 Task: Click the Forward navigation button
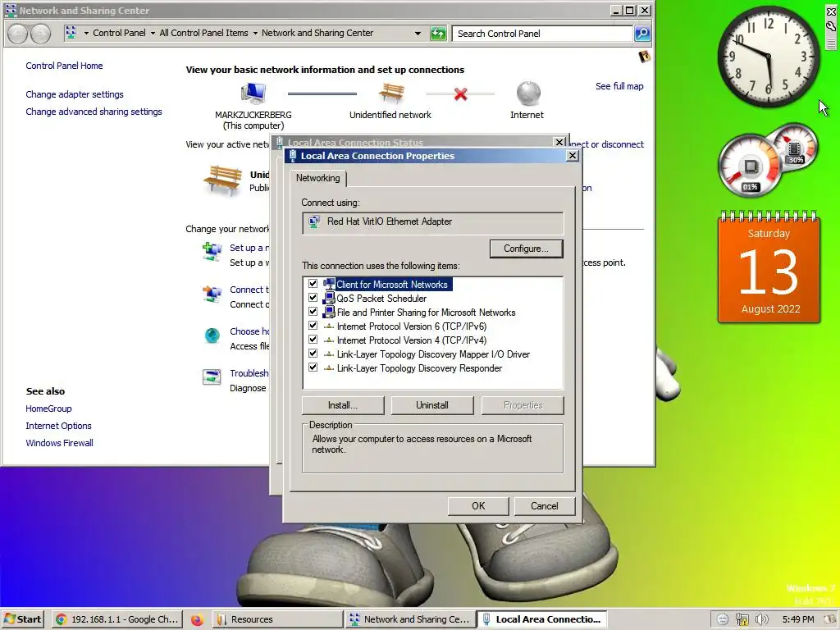40,34
